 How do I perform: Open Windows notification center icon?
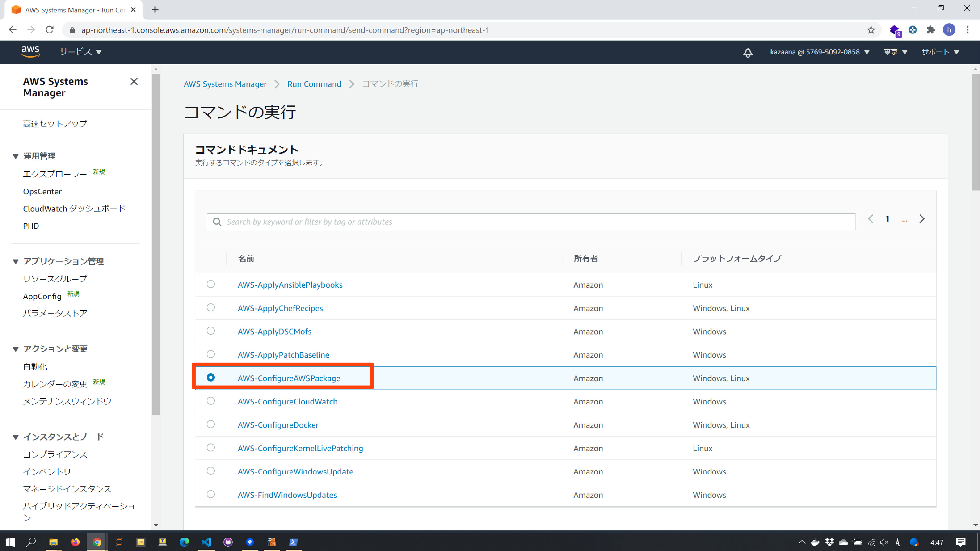tap(961, 542)
